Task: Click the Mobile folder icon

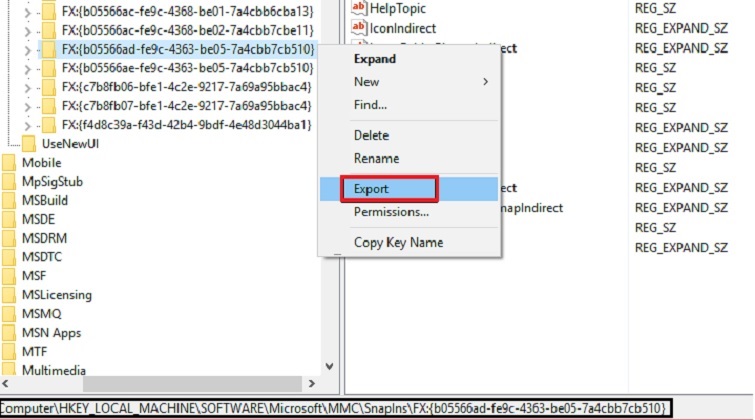Action: click(x=9, y=163)
